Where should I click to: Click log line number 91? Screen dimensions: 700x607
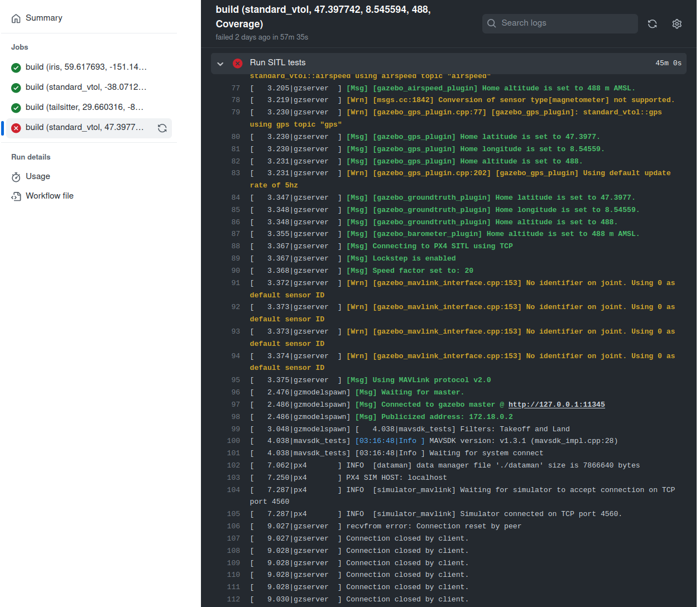236,283
